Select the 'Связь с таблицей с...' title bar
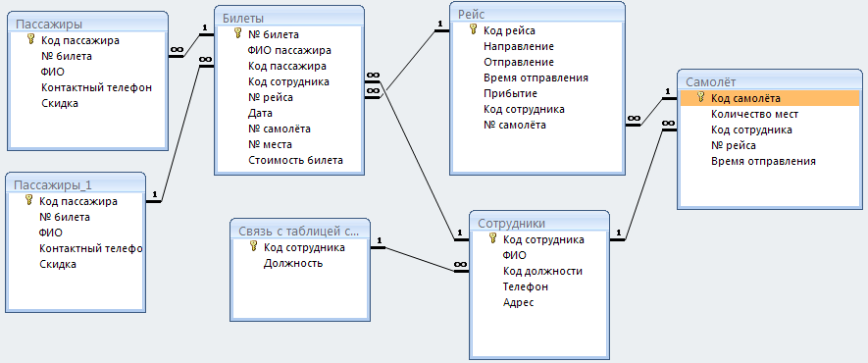868x363 pixels. click(x=300, y=231)
